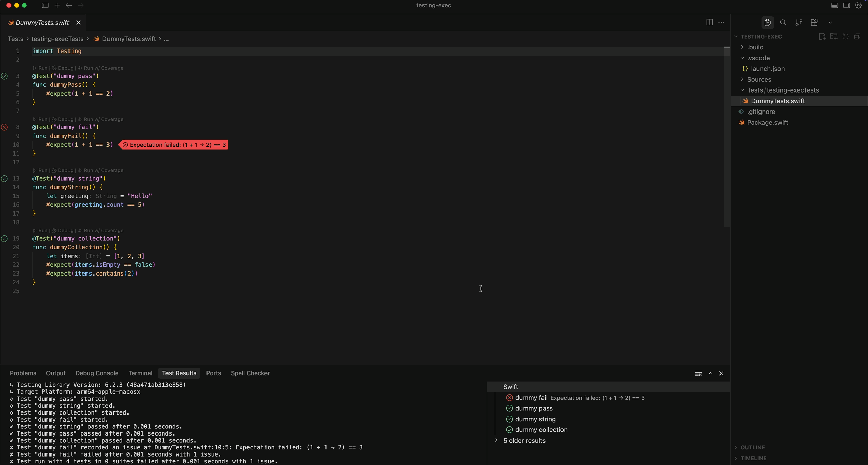Toggle the panel with the titlebar icon

[834, 5]
